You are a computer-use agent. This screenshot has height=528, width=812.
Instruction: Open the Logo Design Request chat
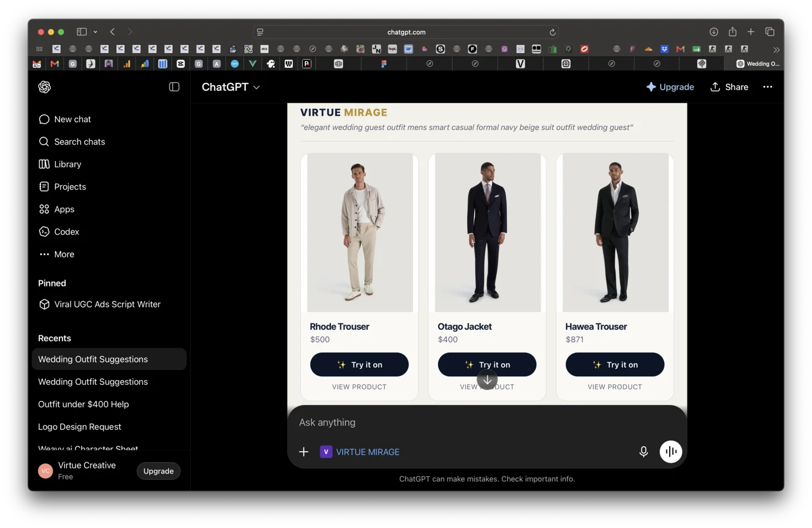(109, 427)
